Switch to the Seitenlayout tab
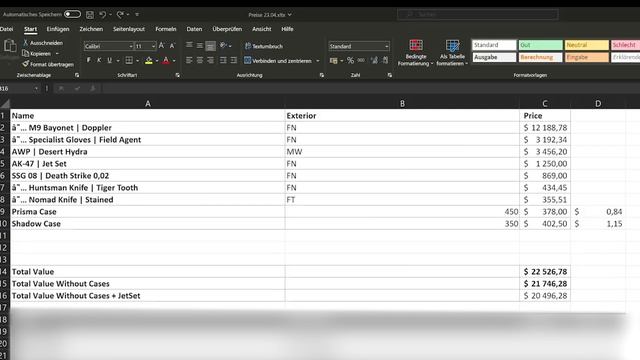The width and height of the screenshot is (640, 360). (x=129, y=29)
